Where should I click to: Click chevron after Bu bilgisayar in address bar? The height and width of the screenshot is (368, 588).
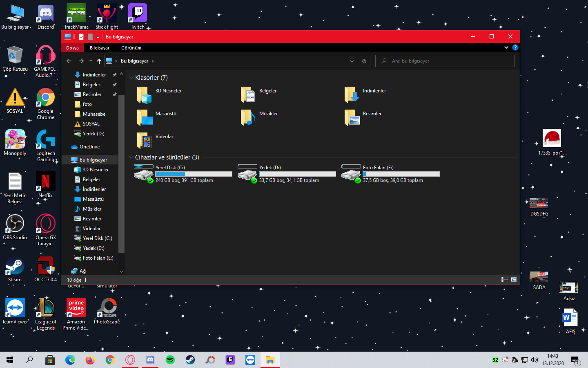coord(153,61)
